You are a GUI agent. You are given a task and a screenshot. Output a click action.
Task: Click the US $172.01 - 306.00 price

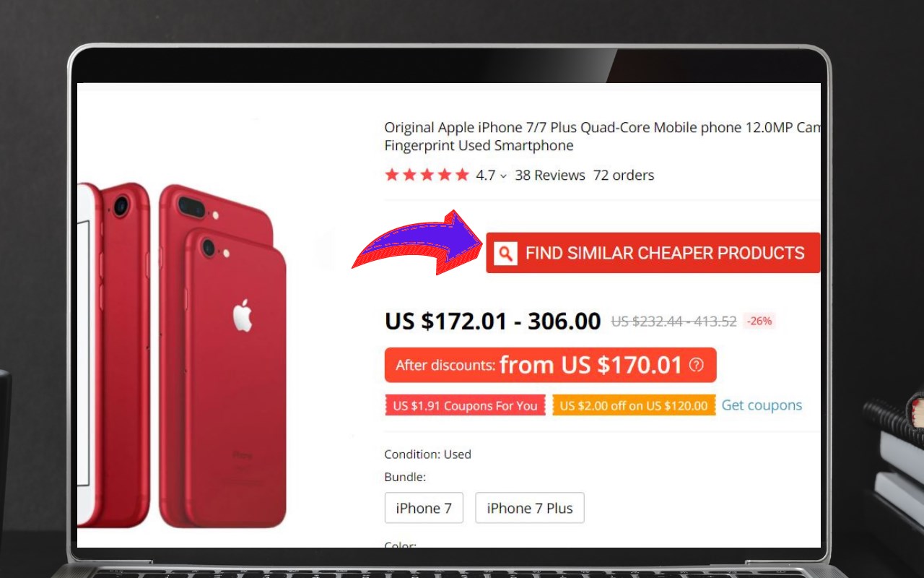pyautogui.click(x=492, y=321)
